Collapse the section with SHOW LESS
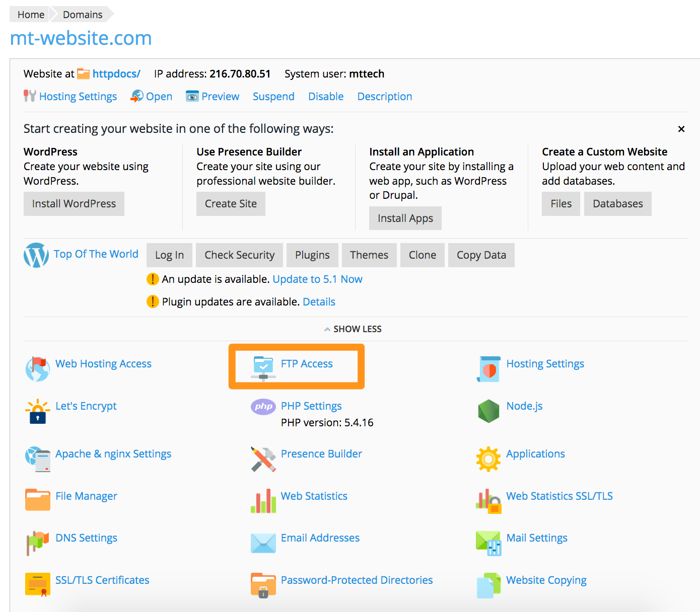The width and height of the screenshot is (700, 612). point(353,329)
